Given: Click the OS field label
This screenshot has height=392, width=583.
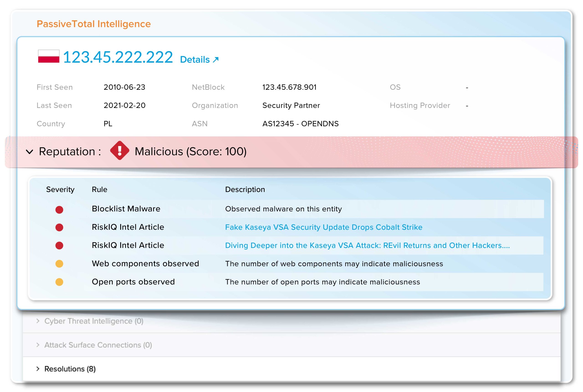Looking at the screenshot, I should tap(395, 87).
